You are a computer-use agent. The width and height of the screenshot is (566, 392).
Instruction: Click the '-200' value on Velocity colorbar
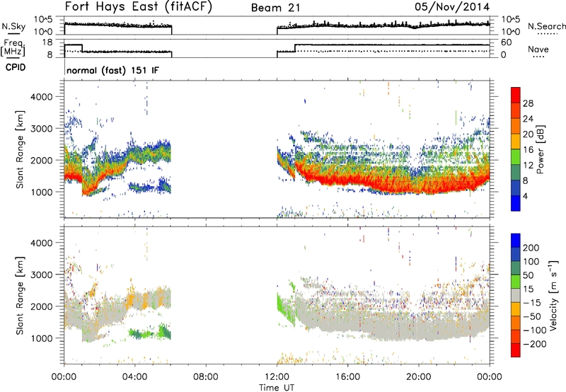tap(534, 344)
